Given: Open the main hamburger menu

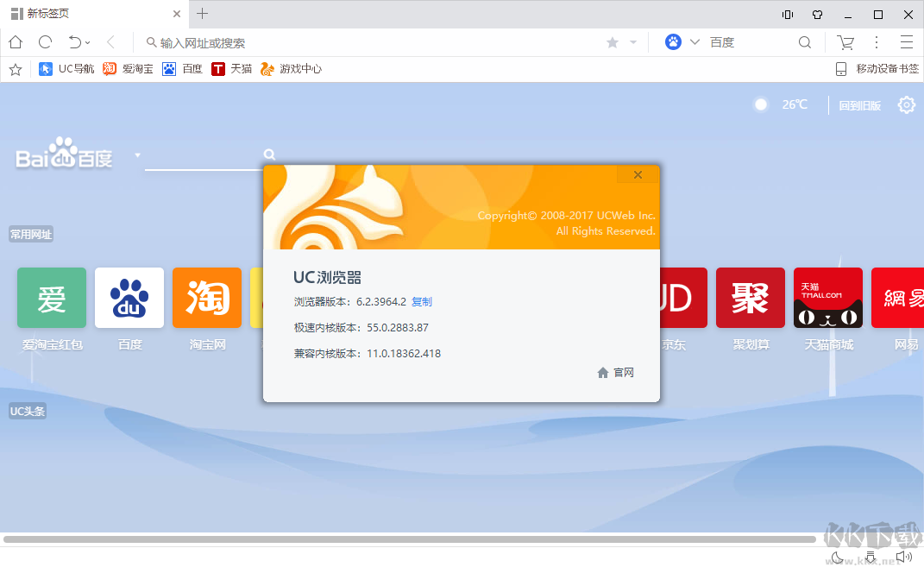Looking at the screenshot, I should pos(906,41).
